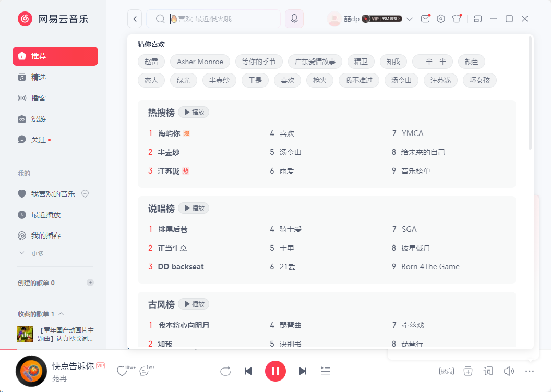Expand user account dropdown arrow
The width and height of the screenshot is (551, 392).
tap(410, 19)
